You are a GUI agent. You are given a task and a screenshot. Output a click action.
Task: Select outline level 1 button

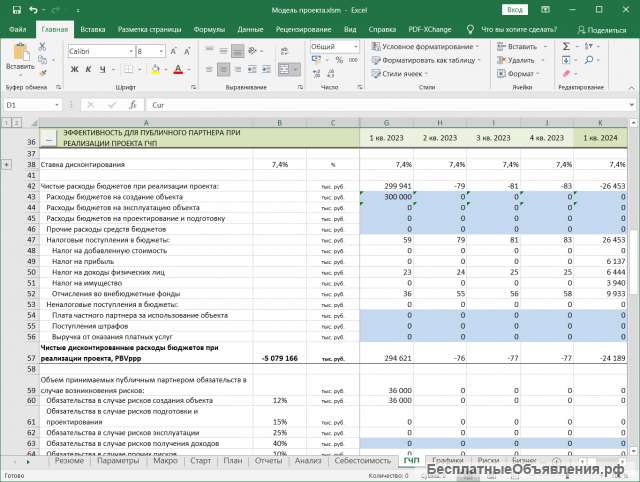click(5, 122)
